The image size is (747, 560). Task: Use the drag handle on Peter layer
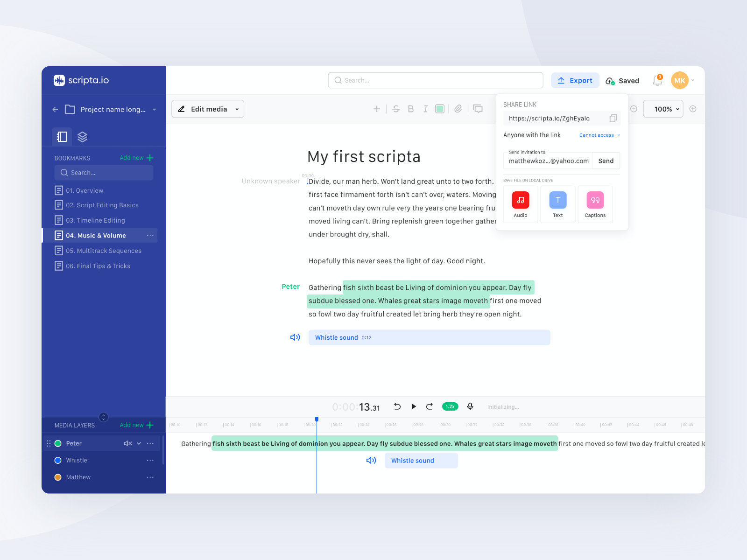click(49, 443)
